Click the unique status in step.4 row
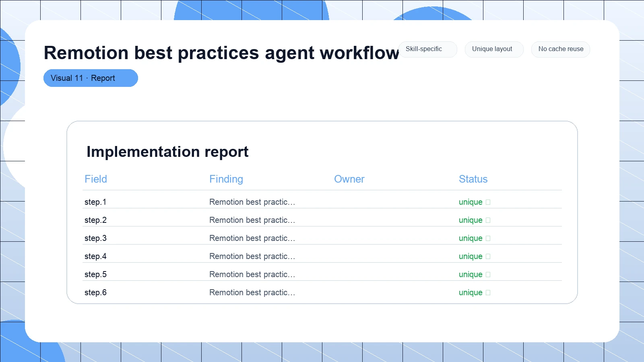The image size is (644, 362). [475, 256]
